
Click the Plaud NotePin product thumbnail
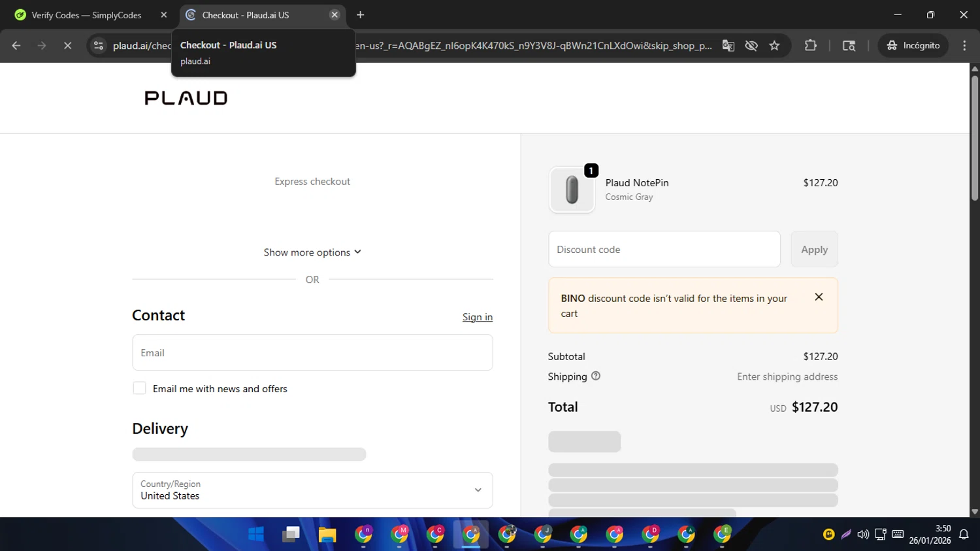click(572, 190)
